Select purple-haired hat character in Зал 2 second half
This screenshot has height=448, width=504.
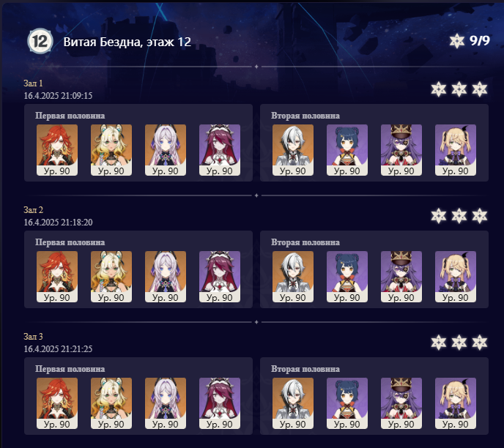[x=401, y=277]
